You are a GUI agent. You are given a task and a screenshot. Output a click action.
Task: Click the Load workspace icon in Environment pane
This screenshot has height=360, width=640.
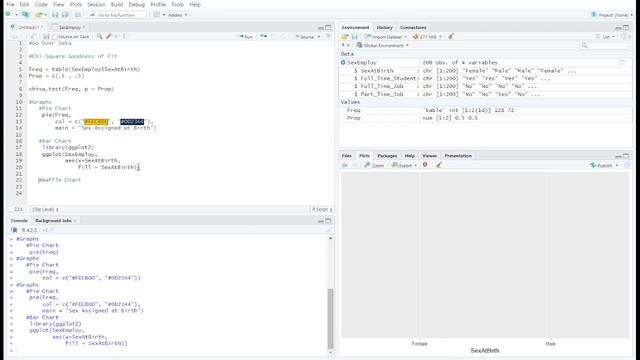pyautogui.click(x=345, y=37)
